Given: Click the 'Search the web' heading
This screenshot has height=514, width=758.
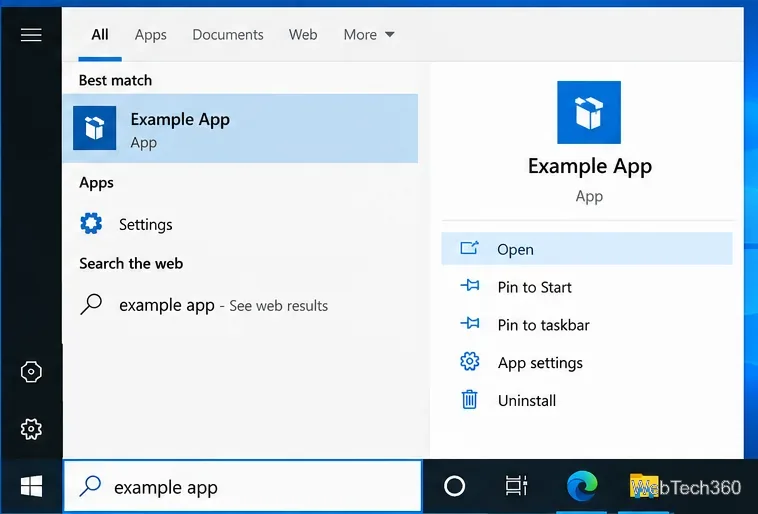Looking at the screenshot, I should (131, 264).
